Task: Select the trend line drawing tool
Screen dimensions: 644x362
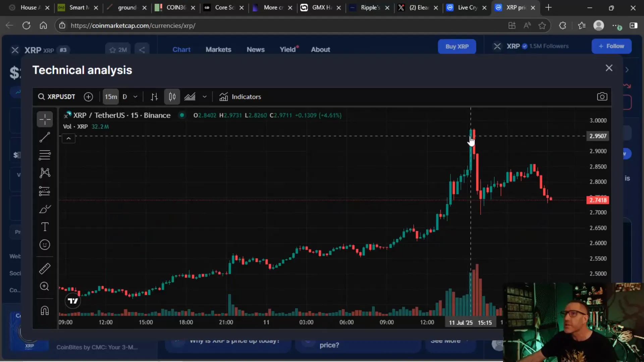Action: click(45, 137)
